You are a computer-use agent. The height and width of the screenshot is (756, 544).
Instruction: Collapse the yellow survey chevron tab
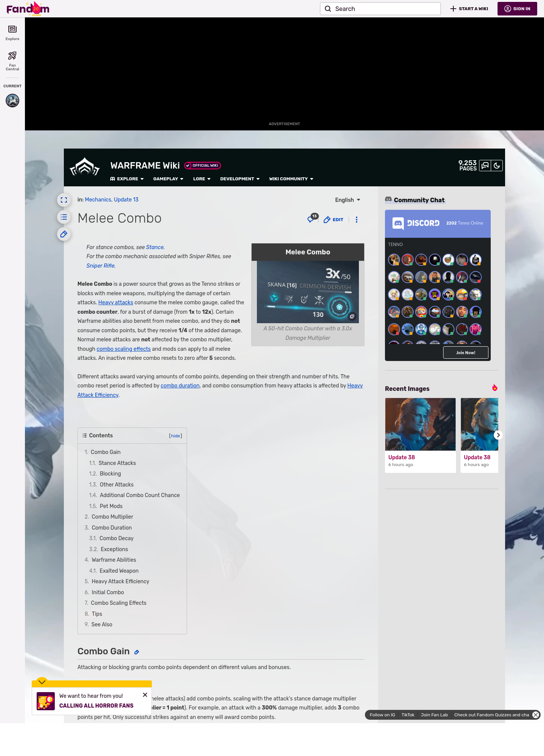[x=42, y=682]
